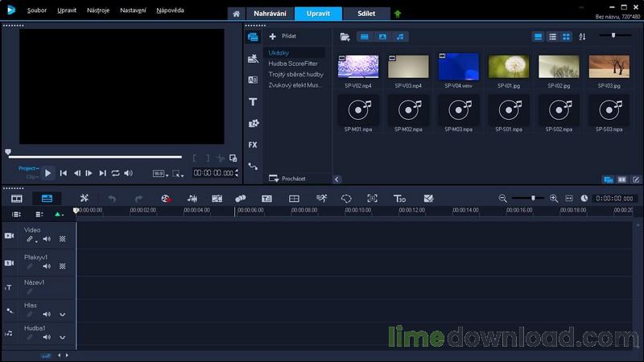The image size is (644, 362).
Task: Collapse the library navigation panel arrow
Action: click(x=336, y=179)
